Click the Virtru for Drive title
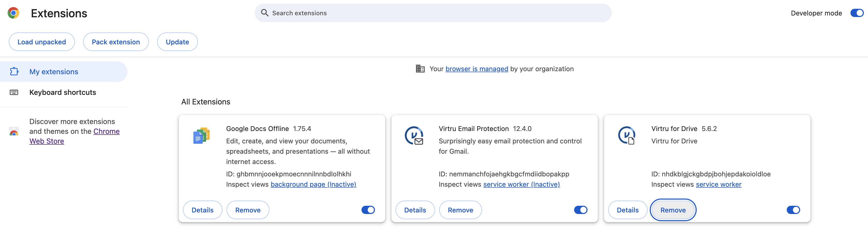 pyautogui.click(x=674, y=129)
